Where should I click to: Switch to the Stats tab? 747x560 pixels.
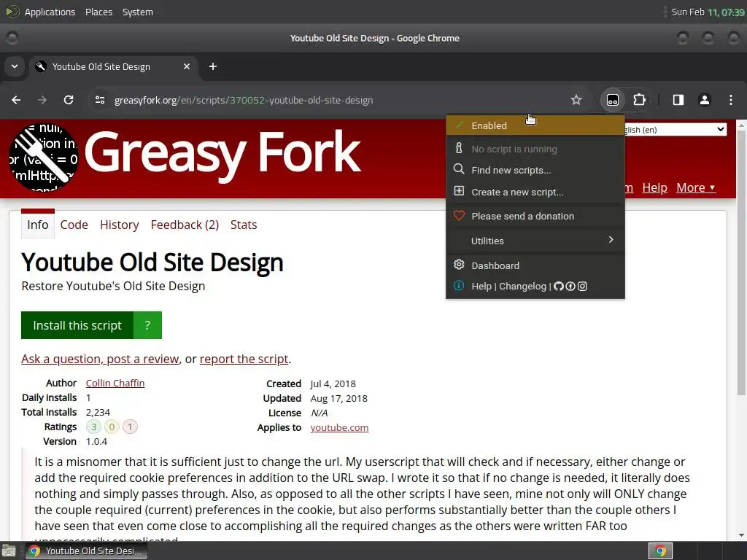(244, 225)
